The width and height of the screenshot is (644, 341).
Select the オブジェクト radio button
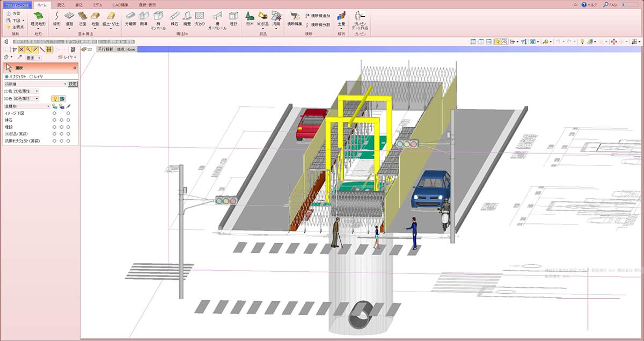click(15, 77)
